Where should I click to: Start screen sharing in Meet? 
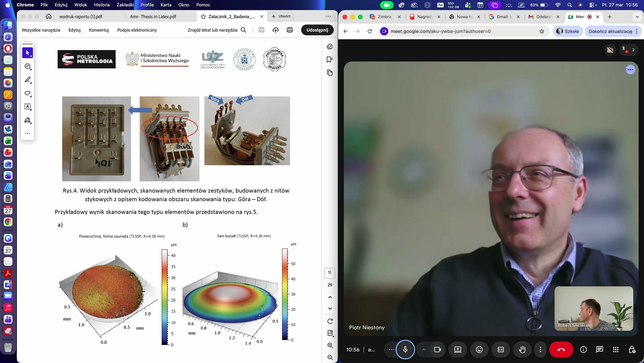(x=458, y=350)
